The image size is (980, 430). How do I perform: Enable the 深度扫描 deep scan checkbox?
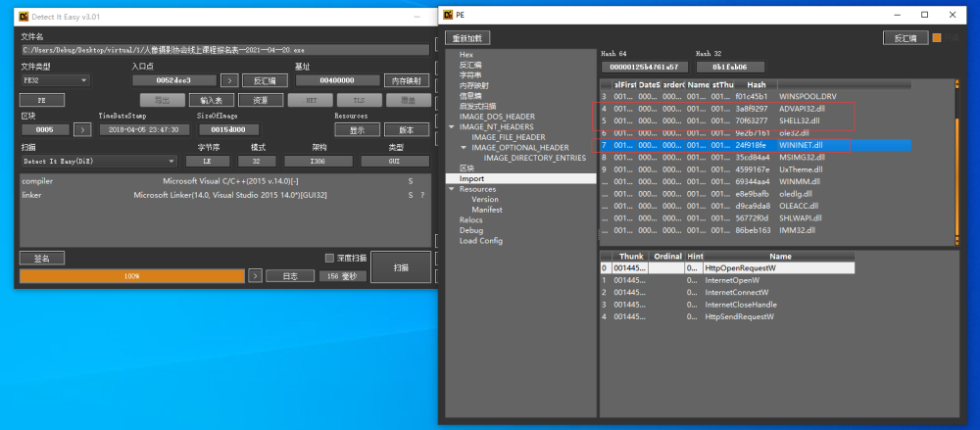pos(330,259)
